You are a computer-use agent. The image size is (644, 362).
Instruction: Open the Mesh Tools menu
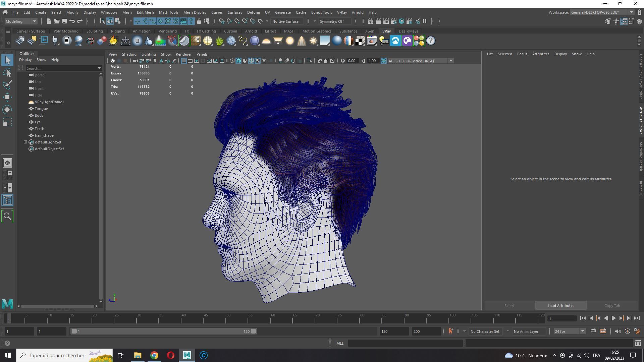click(x=168, y=12)
